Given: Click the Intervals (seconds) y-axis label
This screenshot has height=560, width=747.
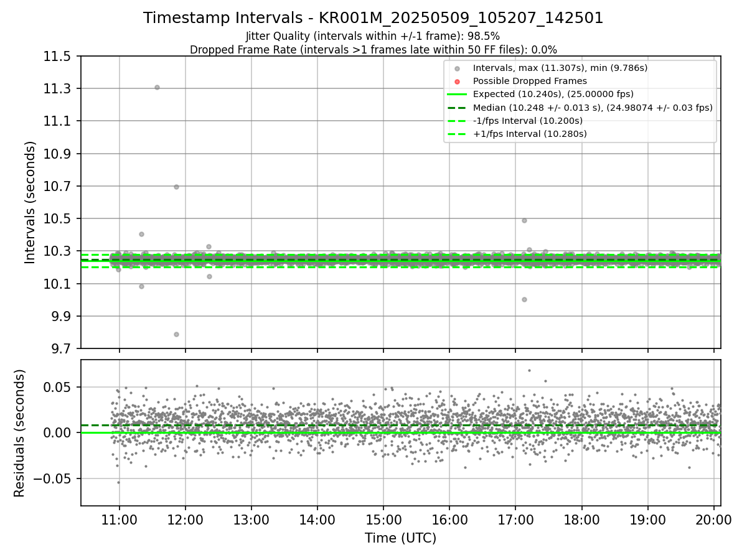Looking at the screenshot, I should [x=31, y=202].
